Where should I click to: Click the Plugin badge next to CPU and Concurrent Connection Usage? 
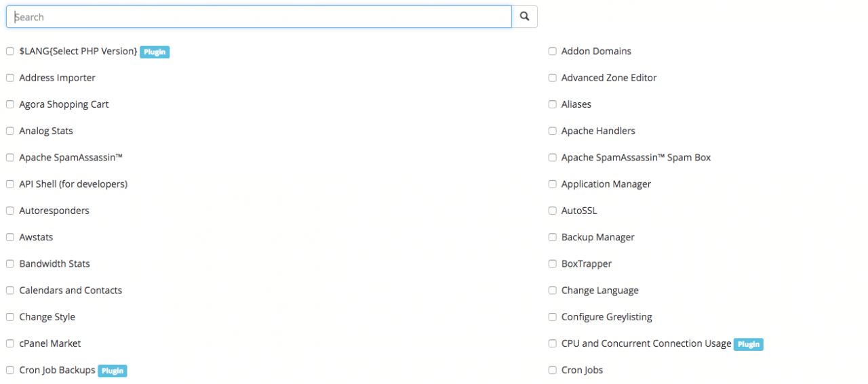click(749, 344)
